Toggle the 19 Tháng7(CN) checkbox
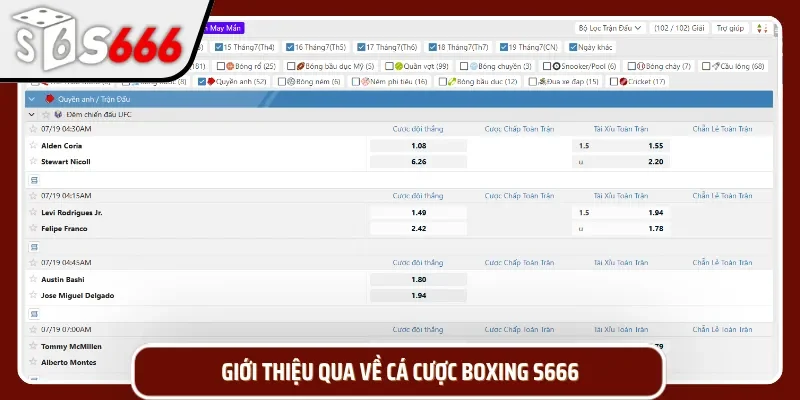800x400 pixels. pos(504,47)
